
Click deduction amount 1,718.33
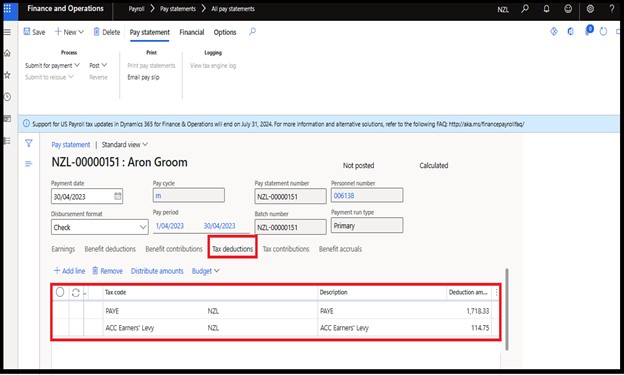coord(478,311)
